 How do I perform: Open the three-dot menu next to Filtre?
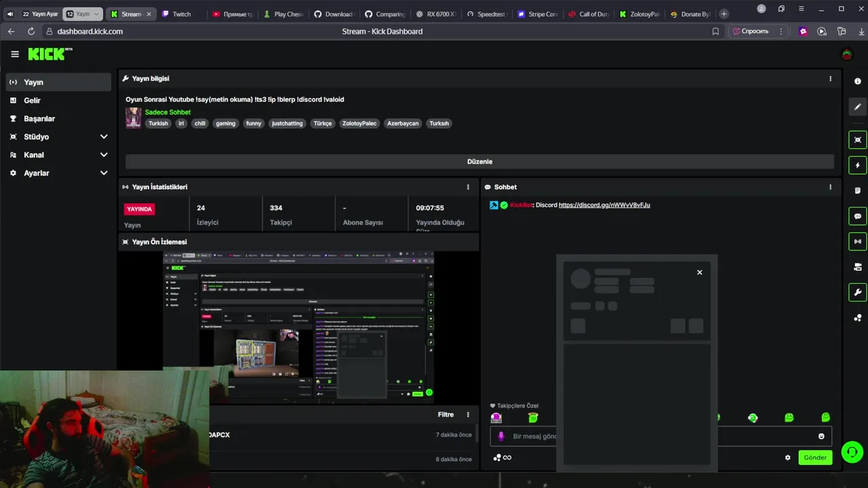point(468,415)
